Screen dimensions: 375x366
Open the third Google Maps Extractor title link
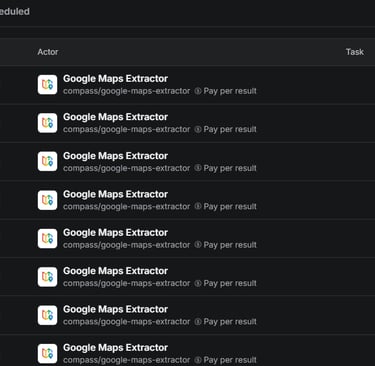(115, 156)
